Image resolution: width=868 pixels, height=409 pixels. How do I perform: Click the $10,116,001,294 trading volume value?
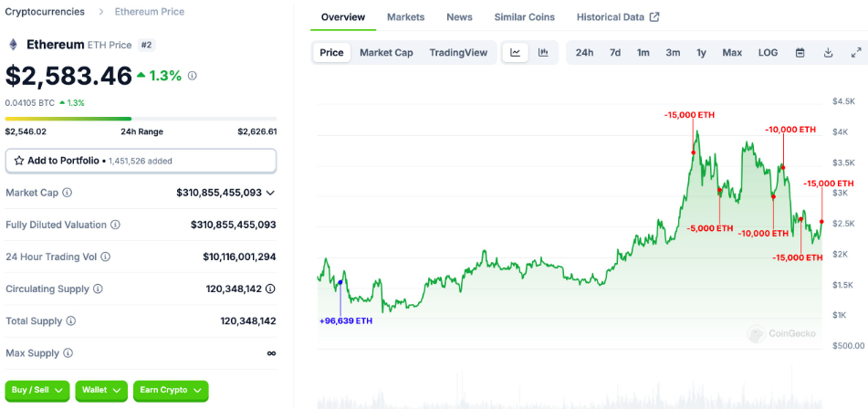pyautogui.click(x=239, y=257)
